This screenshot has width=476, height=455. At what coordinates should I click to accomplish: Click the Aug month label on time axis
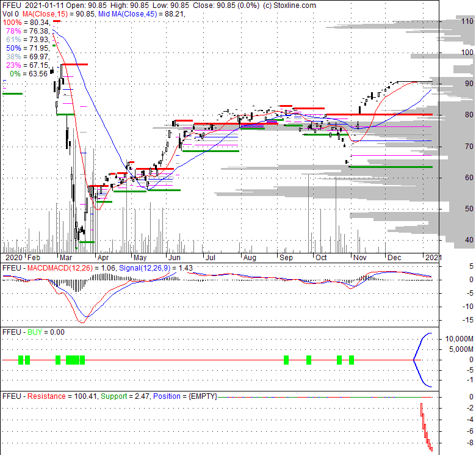[x=250, y=258]
